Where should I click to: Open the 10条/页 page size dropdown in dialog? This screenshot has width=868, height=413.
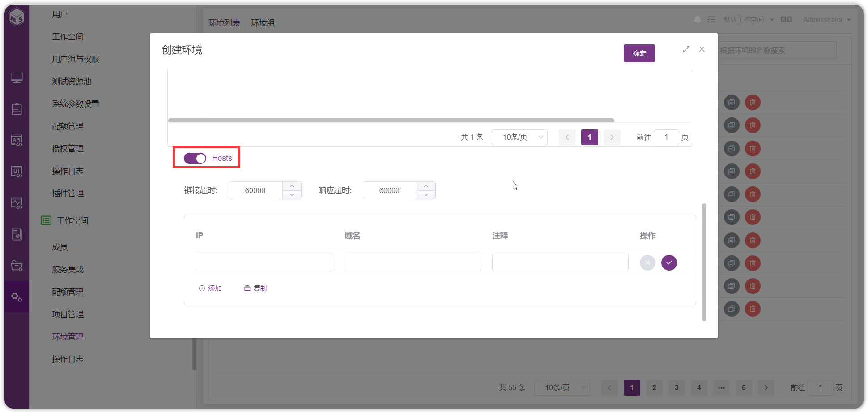[519, 137]
